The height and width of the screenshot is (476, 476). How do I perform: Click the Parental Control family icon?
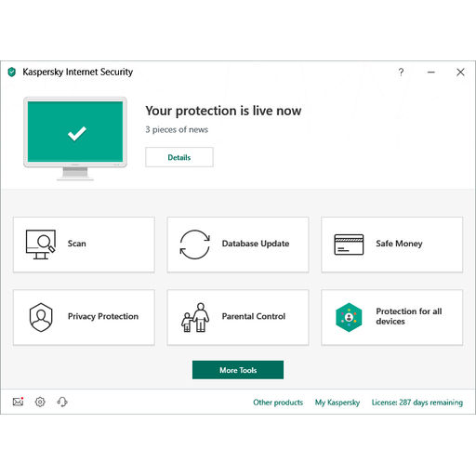point(195,317)
